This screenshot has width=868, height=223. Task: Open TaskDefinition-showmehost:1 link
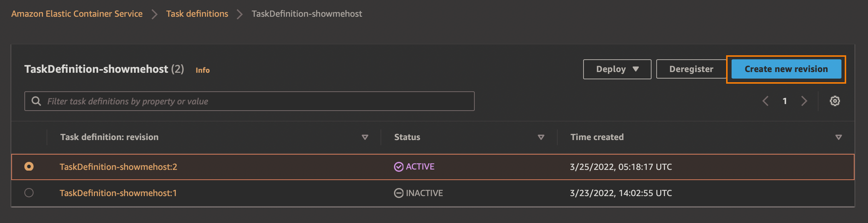118,193
